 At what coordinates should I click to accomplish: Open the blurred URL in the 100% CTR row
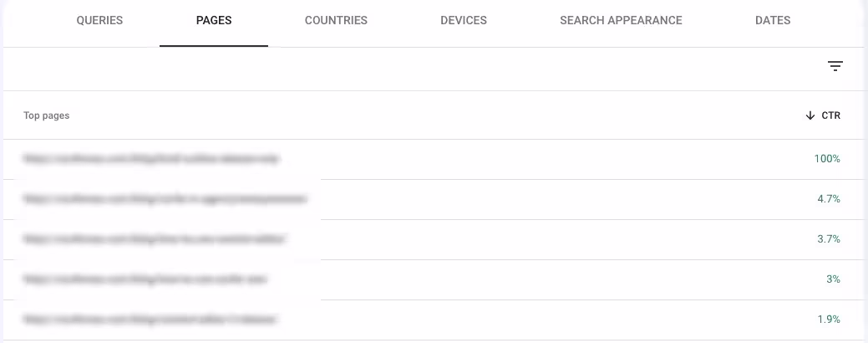click(151, 159)
